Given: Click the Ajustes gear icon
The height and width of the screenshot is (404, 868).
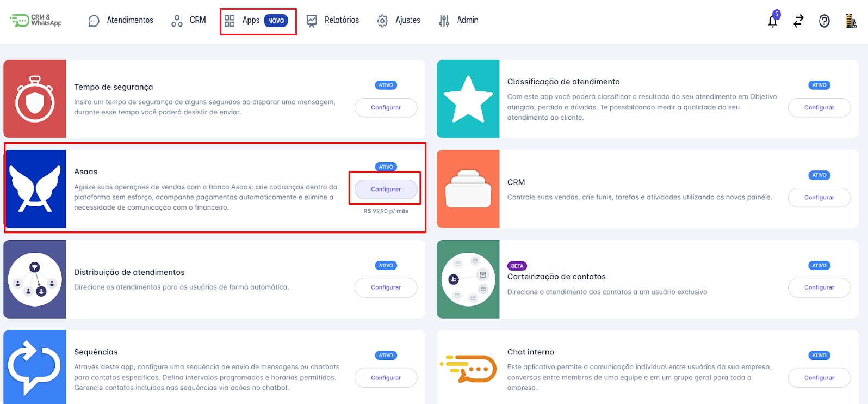Looking at the screenshot, I should coord(382,21).
